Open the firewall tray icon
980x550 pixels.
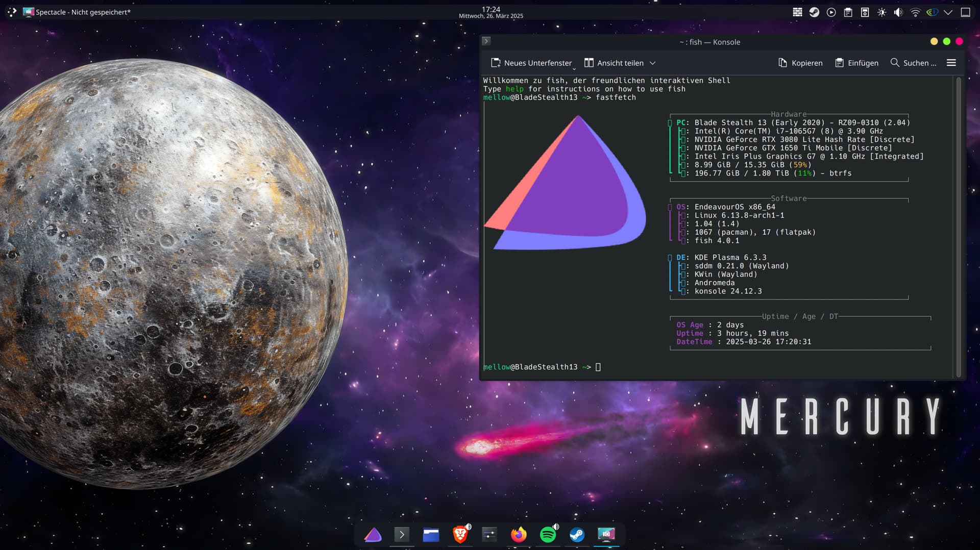click(x=797, y=12)
